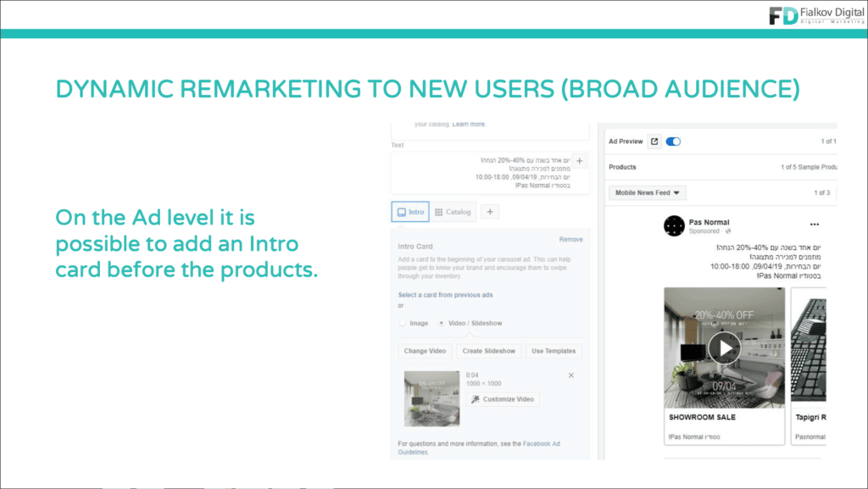Click the Ad Preview label
This screenshot has height=489, width=868.
626,142
